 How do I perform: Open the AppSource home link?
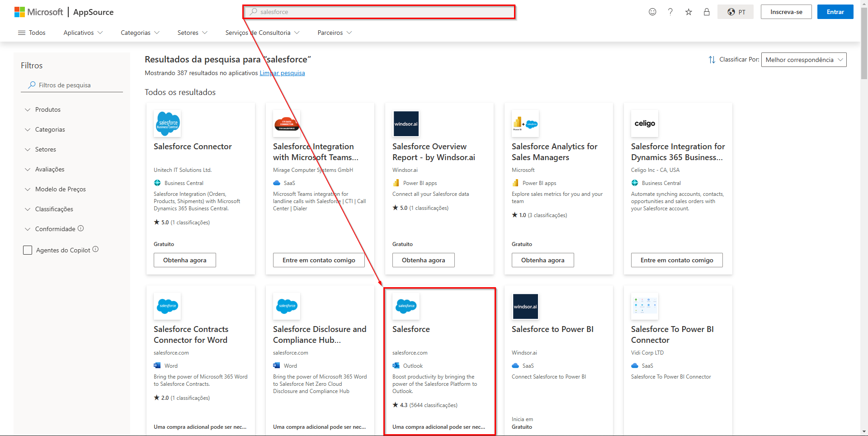93,12
